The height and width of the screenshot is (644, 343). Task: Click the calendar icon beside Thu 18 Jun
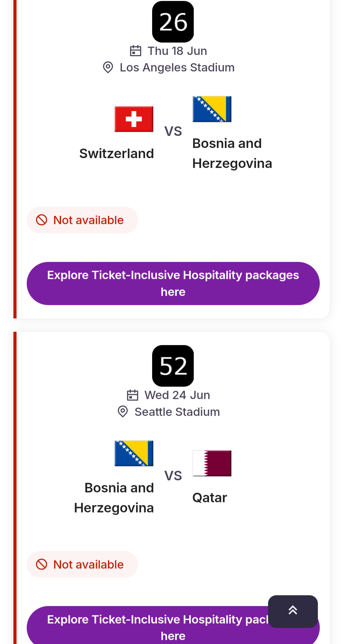pyautogui.click(x=136, y=51)
